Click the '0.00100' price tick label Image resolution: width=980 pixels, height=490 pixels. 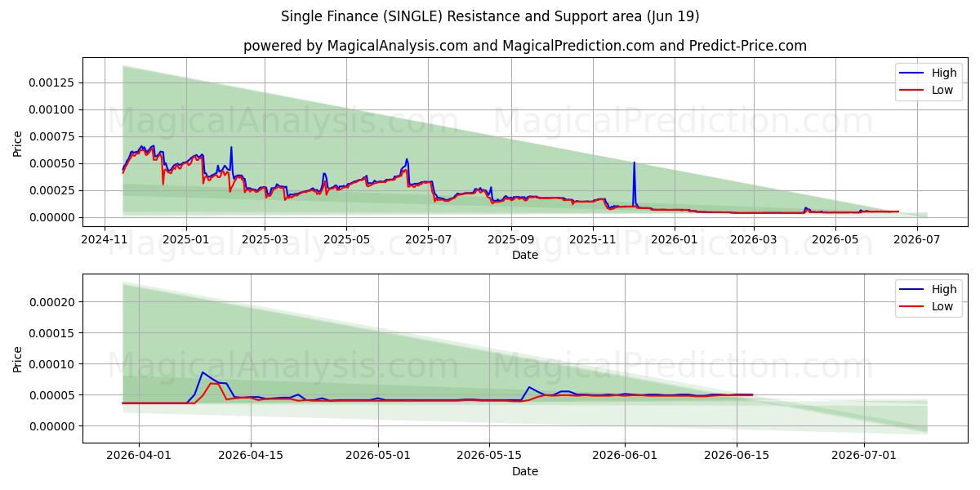click(53, 109)
